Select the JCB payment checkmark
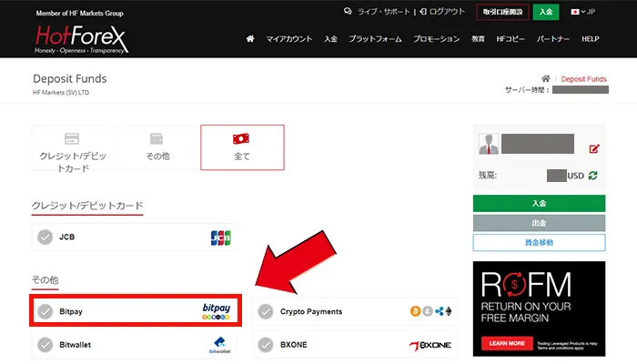This screenshot has width=637, height=364. [x=45, y=238]
